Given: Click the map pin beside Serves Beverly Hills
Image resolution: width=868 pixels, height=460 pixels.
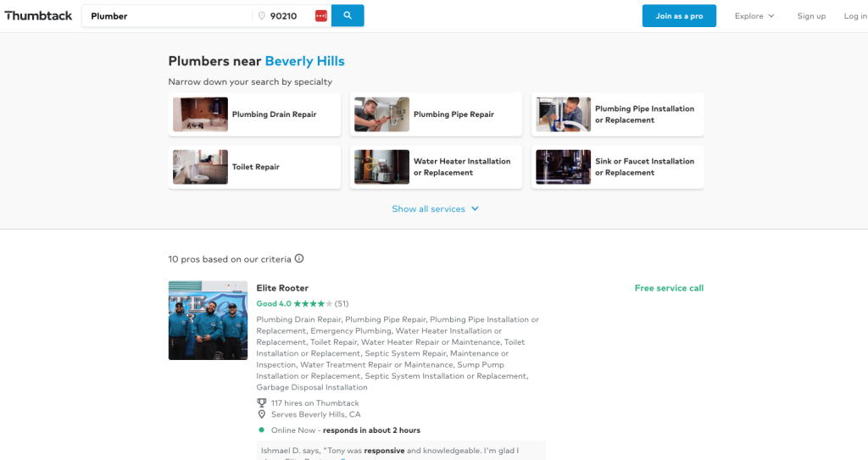Looking at the screenshot, I should click(261, 414).
